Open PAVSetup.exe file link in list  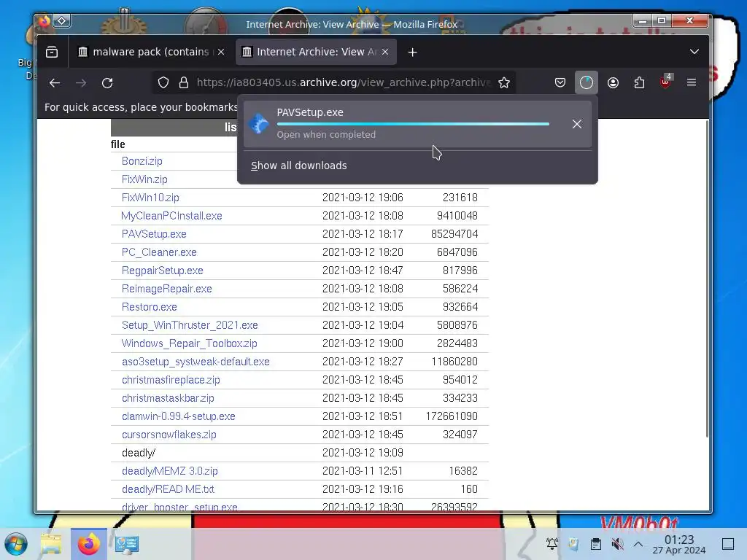click(x=154, y=234)
